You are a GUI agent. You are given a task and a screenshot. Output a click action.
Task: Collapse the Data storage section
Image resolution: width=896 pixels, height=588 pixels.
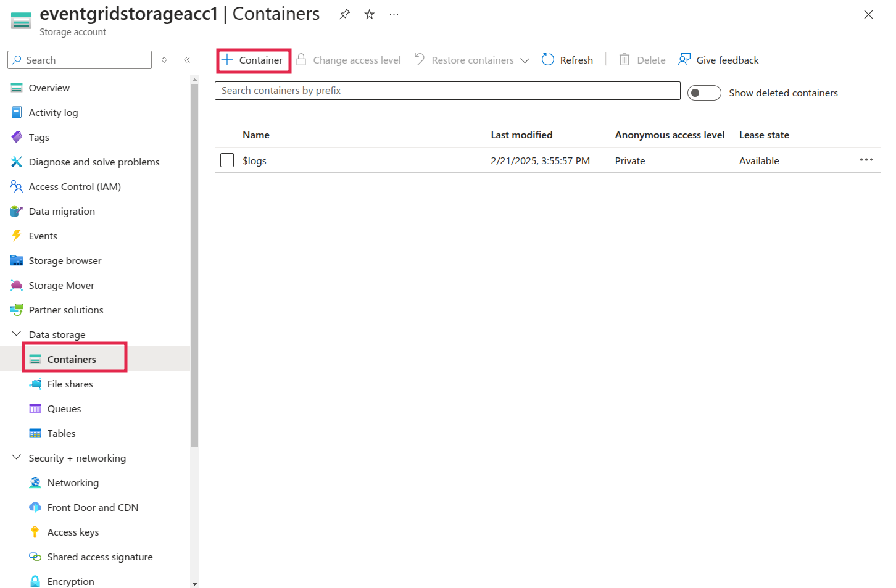pyautogui.click(x=17, y=334)
